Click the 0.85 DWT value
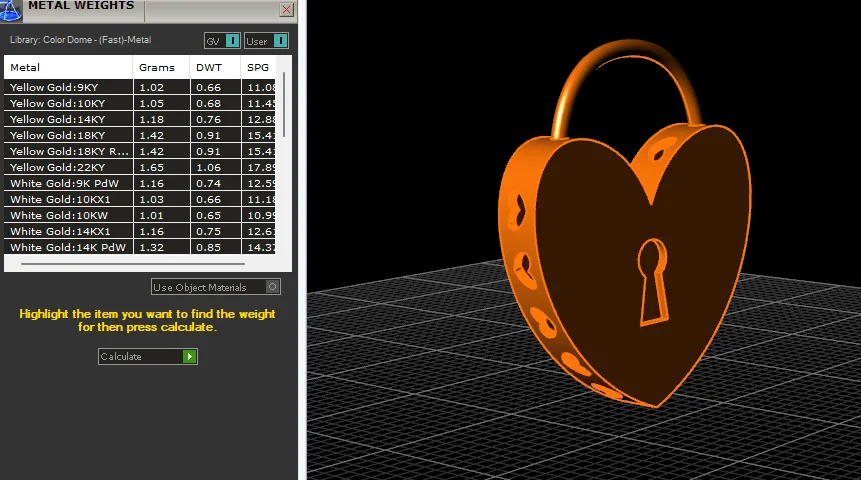The image size is (861, 480). tap(209, 247)
